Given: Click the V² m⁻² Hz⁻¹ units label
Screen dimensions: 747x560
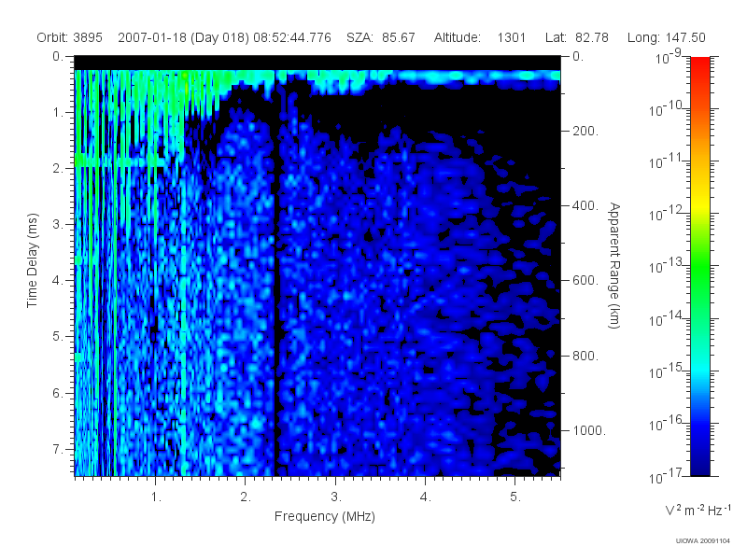Looking at the screenshot, I should point(698,510).
